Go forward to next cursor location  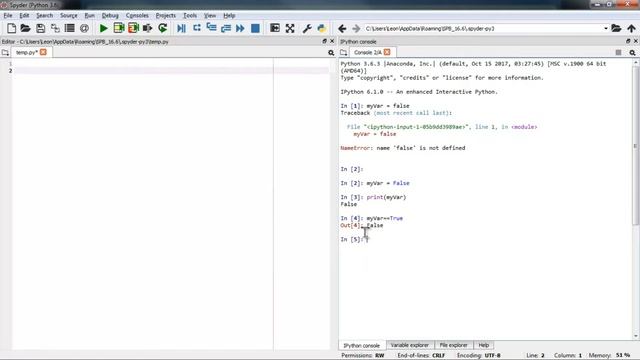(x=356, y=29)
